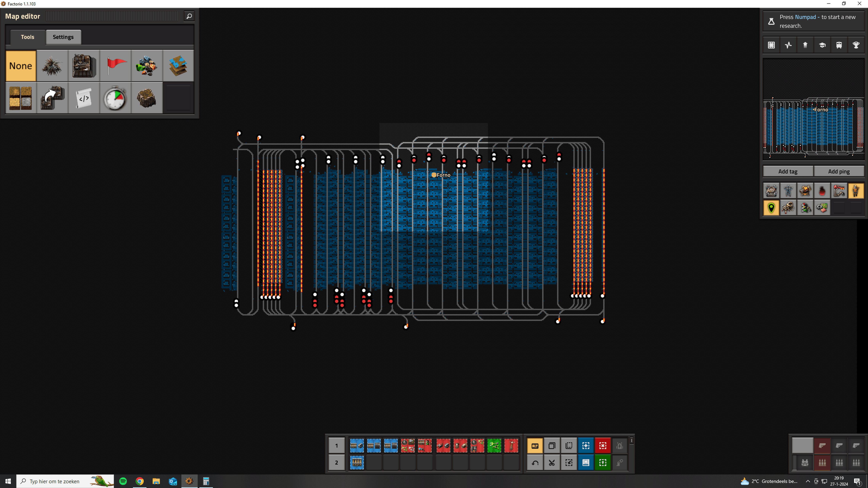Open the logistic networks upload icon
This screenshot has width=868, height=488.
805,45
